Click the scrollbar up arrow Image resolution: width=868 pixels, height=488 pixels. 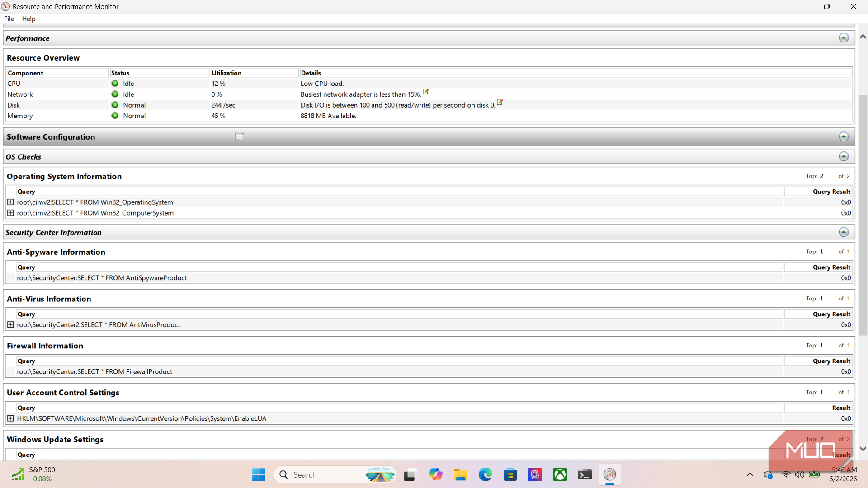tap(863, 37)
